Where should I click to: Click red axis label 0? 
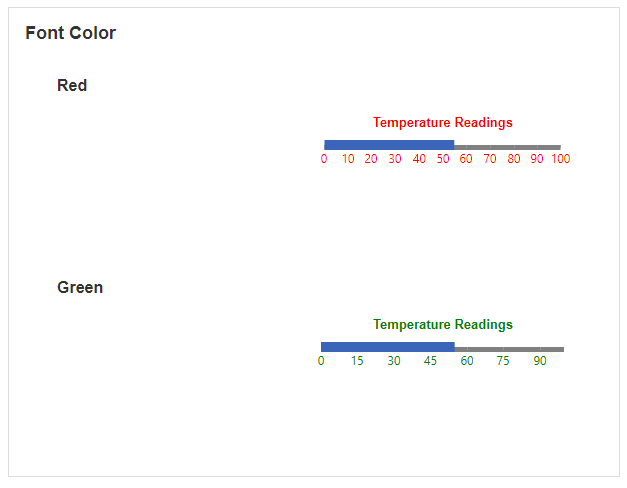[x=324, y=159]
